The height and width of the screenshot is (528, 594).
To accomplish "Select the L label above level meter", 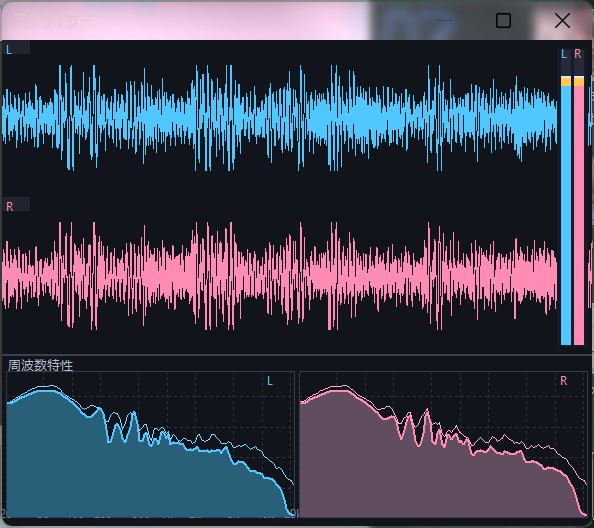I will pos(564,54).
